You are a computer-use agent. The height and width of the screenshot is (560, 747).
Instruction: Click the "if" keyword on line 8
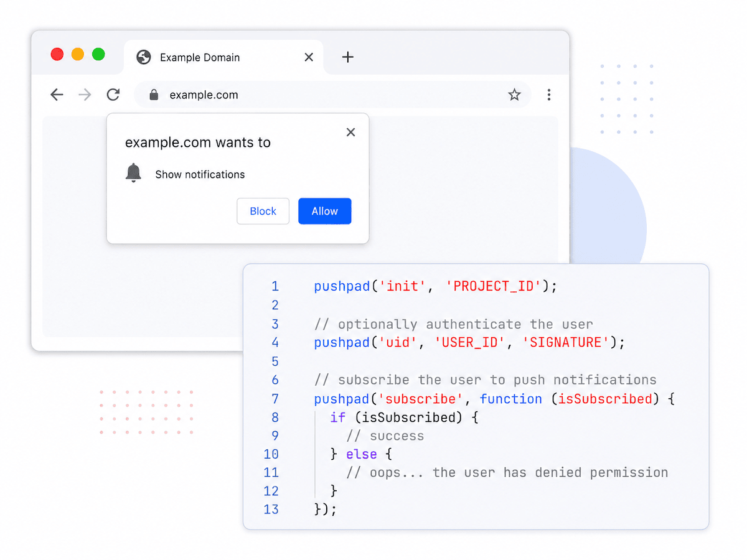click(338, 417)
